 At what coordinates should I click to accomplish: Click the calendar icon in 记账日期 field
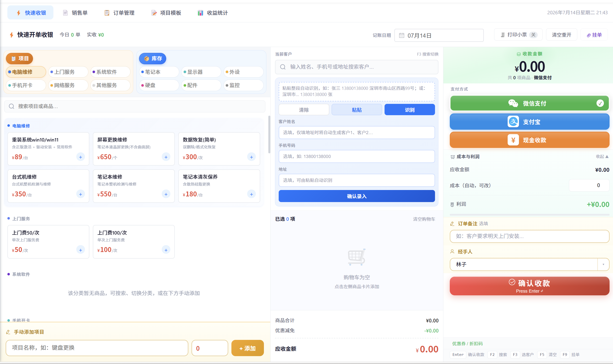coord(402,35)
